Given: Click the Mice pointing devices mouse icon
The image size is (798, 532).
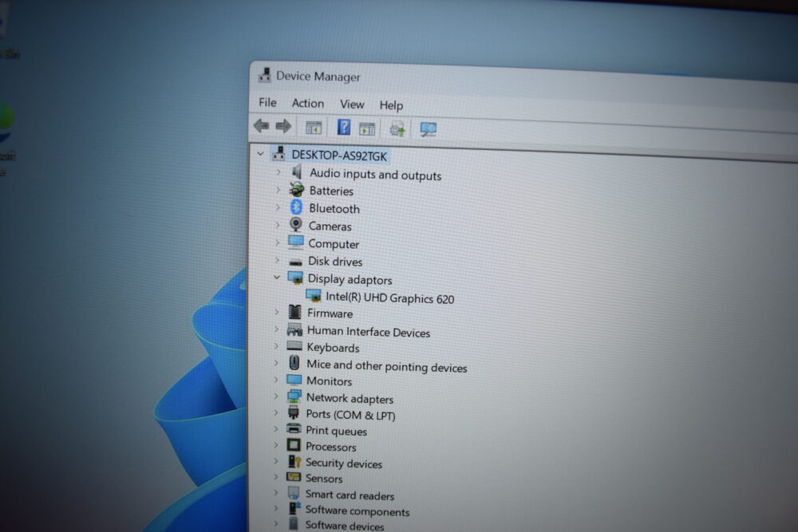Looking at the screenshot, I should (x=294, y=363).
